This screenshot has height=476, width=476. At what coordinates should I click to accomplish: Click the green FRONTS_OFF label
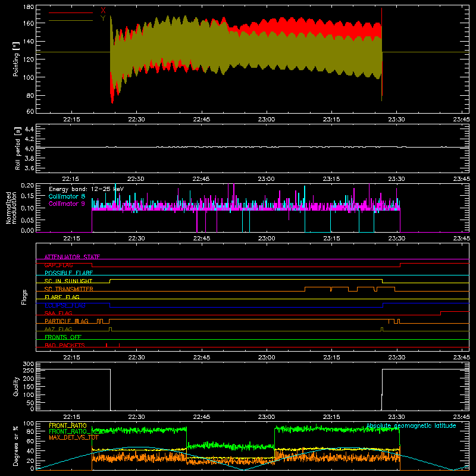[x=63, y=337]
